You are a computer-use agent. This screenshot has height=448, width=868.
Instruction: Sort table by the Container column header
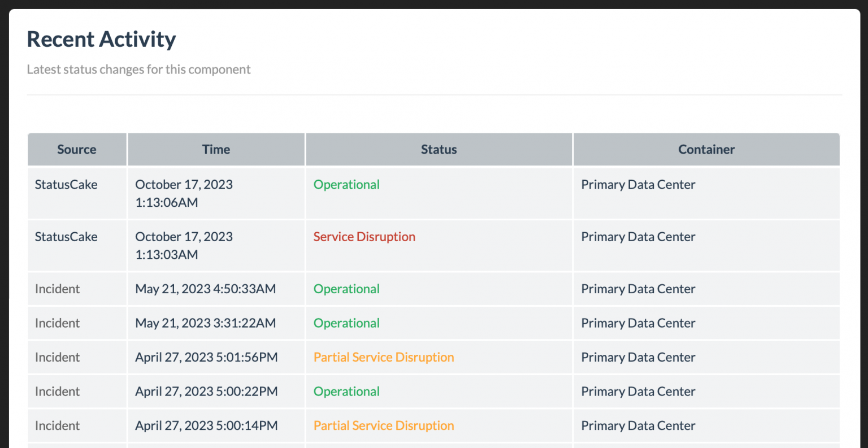pos(706,149)
